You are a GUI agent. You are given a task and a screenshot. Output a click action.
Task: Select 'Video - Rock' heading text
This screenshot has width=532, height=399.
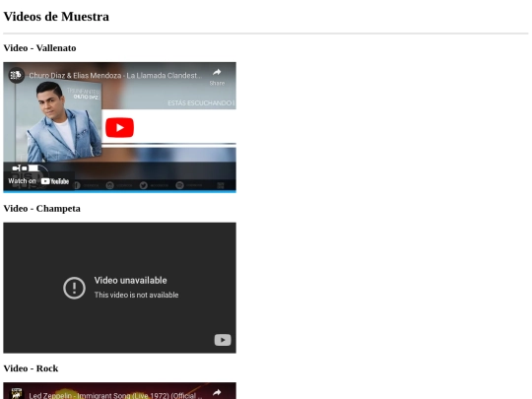pyautogui.click(x=31, y=368)
